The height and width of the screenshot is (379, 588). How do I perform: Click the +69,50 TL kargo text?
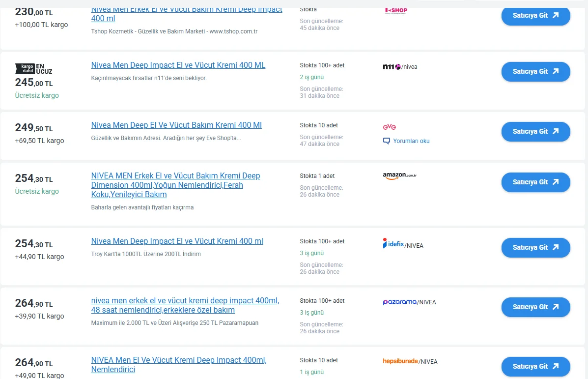click(39, 141)
